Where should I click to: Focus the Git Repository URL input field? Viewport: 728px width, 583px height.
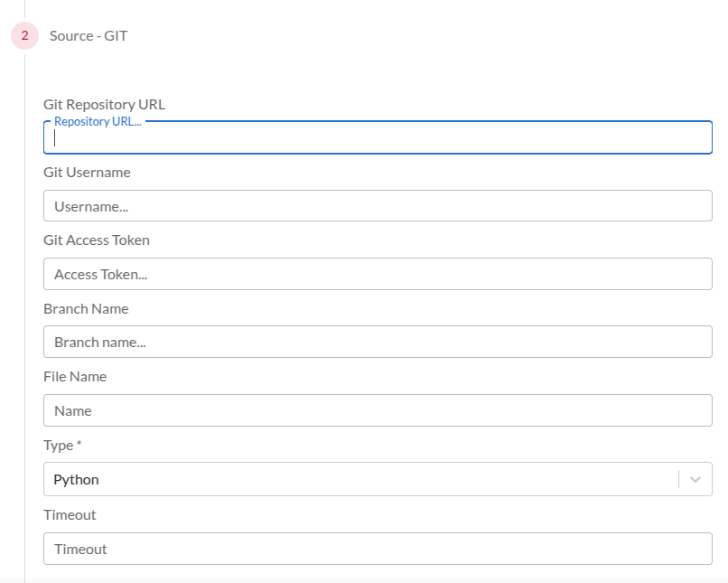click(x=378, y=138)
